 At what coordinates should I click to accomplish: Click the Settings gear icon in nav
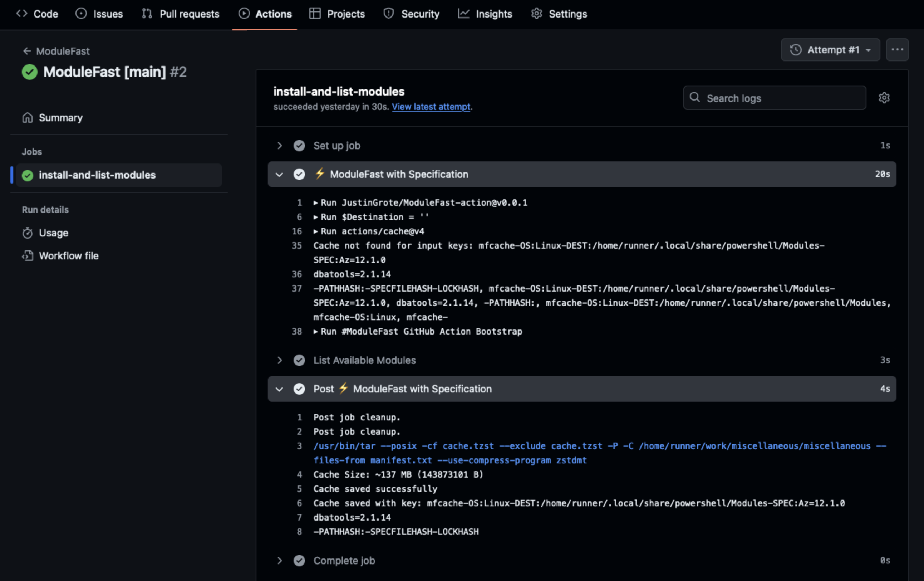[536, 14]
